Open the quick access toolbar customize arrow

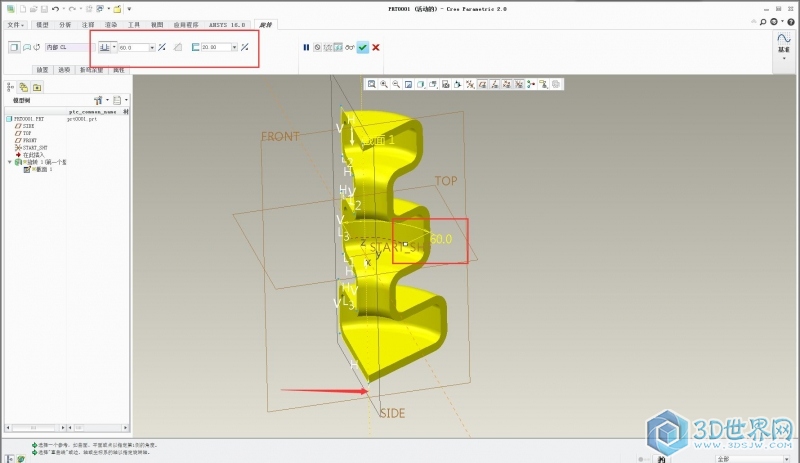129,9
